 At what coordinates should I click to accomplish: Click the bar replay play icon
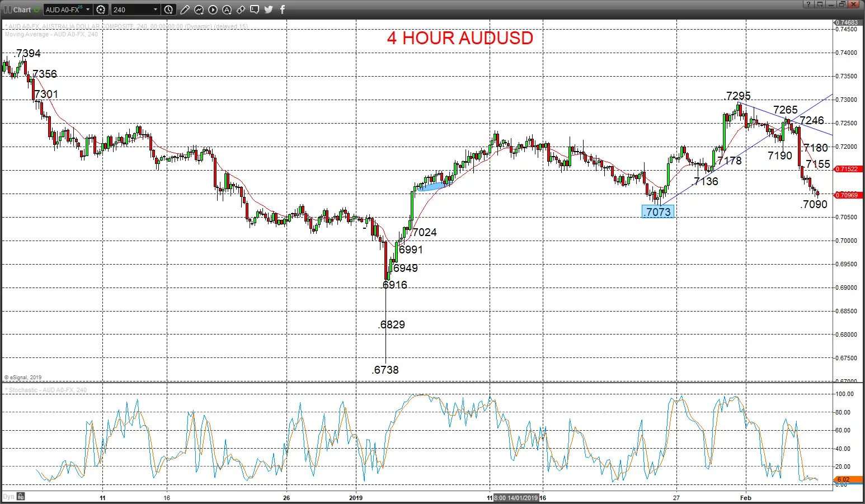(213, 10)
